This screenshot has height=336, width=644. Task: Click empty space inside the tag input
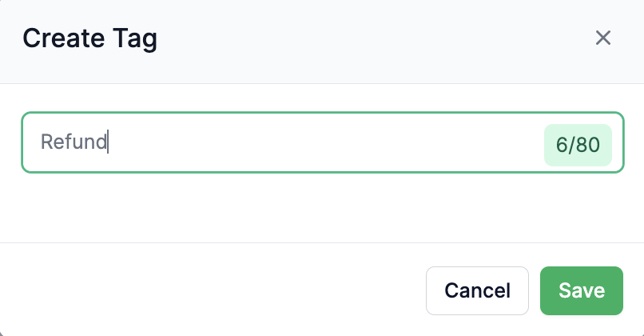[320, 143]
